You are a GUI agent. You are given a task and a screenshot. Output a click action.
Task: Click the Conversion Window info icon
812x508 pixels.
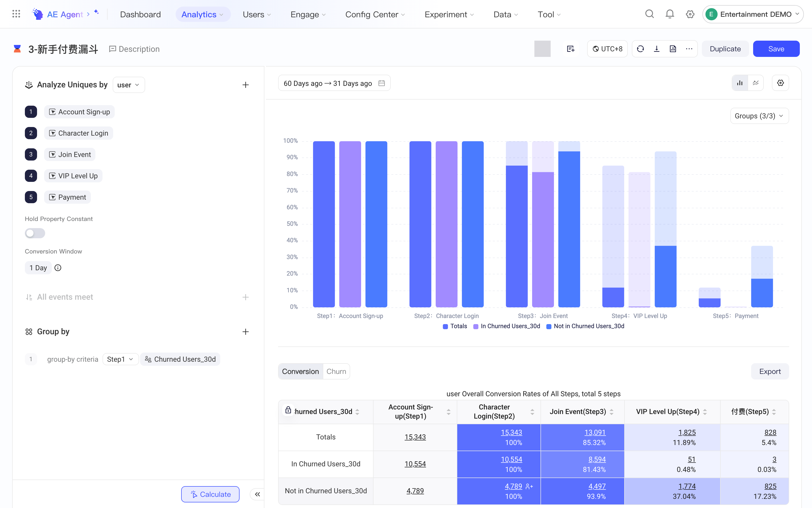tap(58, 268)
